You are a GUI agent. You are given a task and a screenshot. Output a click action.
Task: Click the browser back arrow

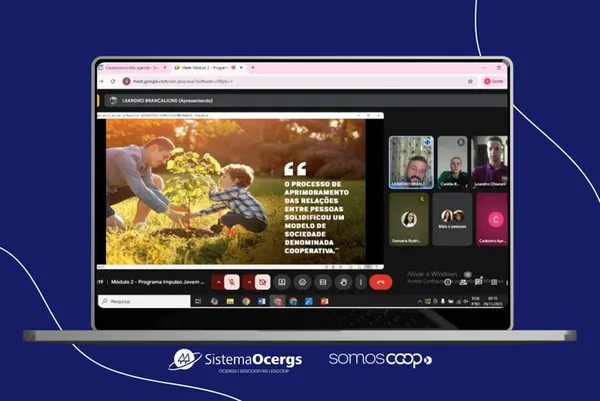tap(100, 80)
